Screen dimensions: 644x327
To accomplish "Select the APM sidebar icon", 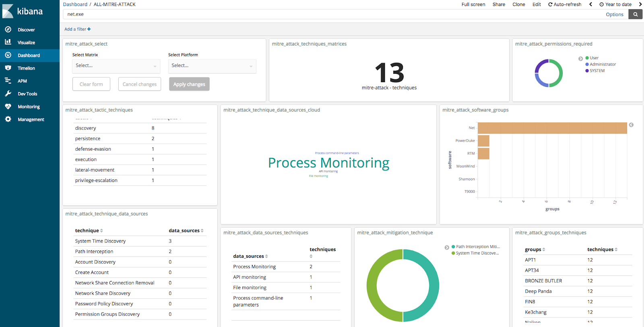I will (x=8, y=81).
